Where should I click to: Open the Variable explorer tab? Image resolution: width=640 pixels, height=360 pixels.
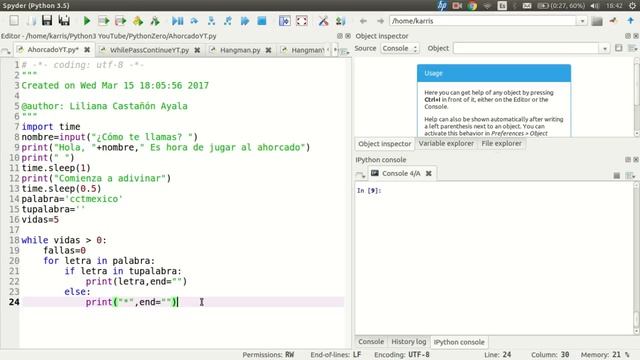pyautogui.click(x=446, y=144)
